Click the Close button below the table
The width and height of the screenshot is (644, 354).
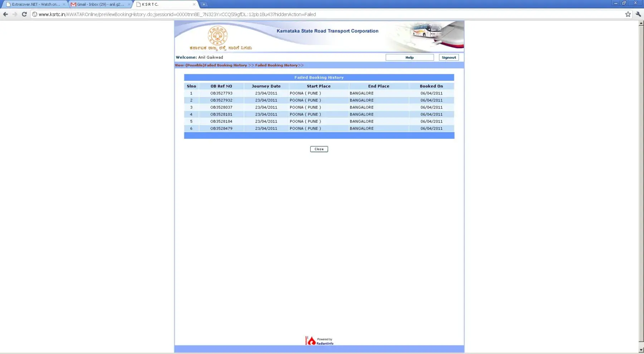(x=319, y=149)
